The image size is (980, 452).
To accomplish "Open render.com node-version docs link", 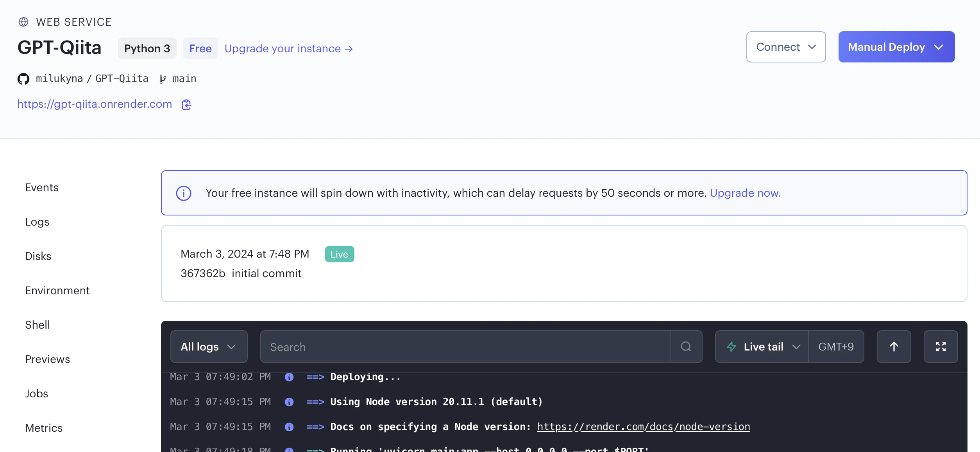I will pyautogui.click(x=644, y=427).
